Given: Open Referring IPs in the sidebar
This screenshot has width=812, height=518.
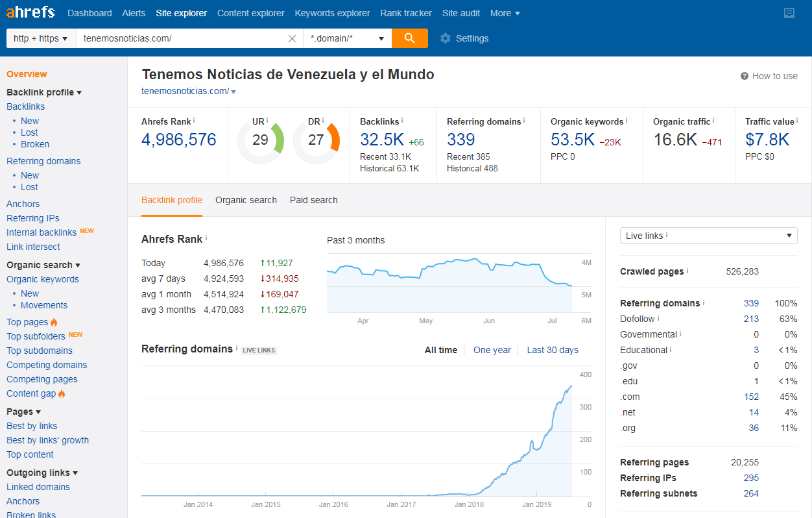Looking at the screenshot, I should tap(33, 218).
